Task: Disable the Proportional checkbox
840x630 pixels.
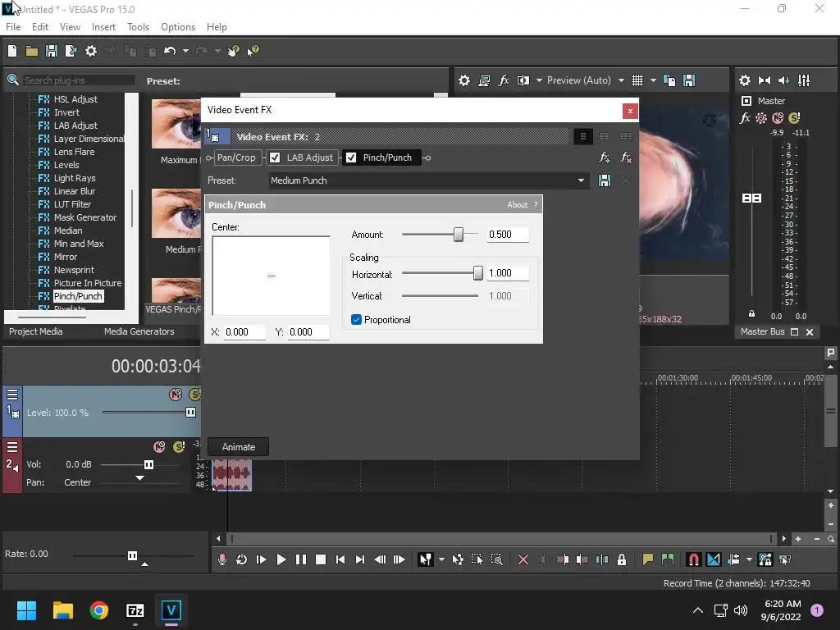Action: pos(356,320)
